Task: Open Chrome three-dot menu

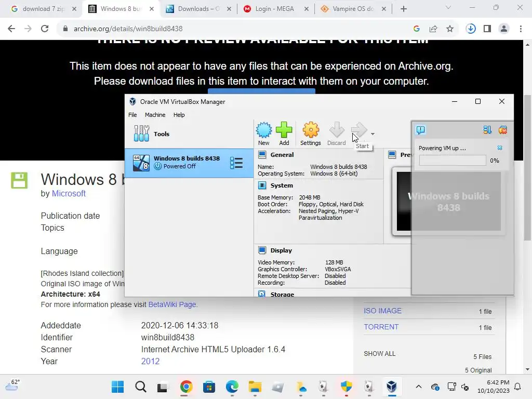Action: click(x=521, y=29)
